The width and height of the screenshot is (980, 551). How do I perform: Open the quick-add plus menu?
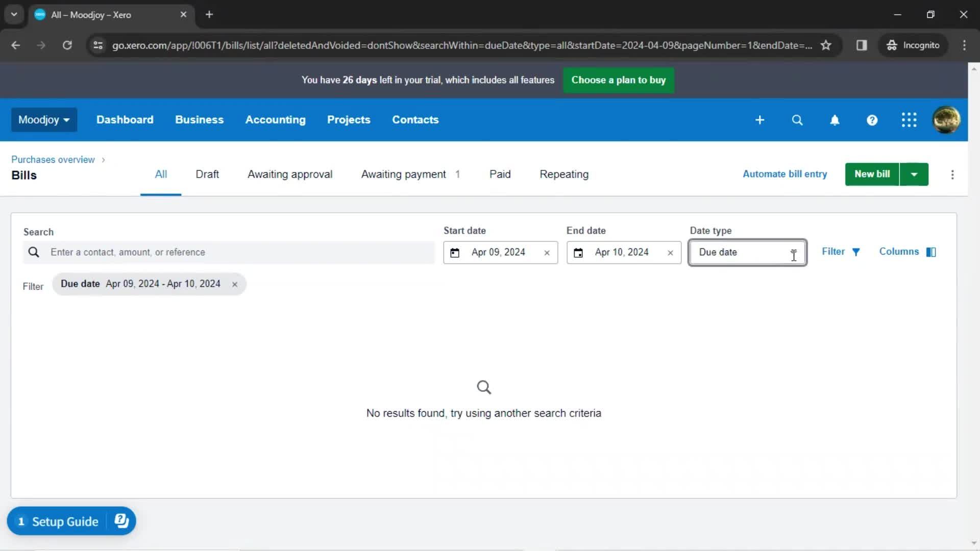tap(759, 120)
